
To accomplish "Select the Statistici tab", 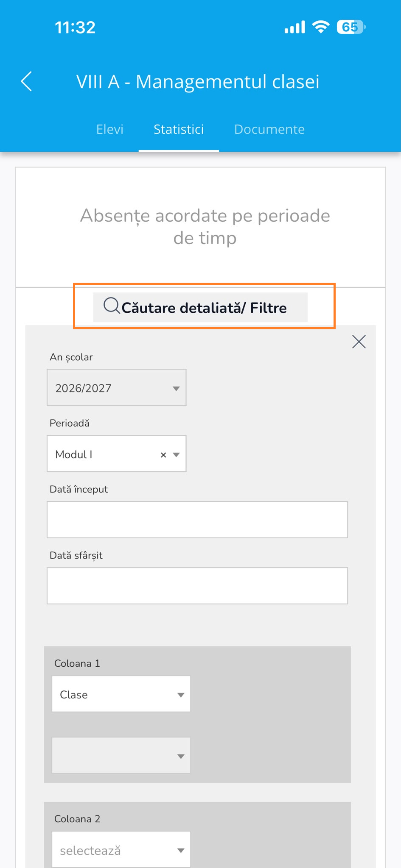I will pyautogui.click(x=179, y=129).
